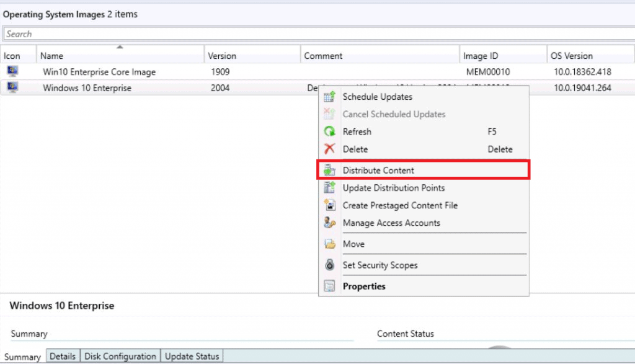Select Set Security Scopes

pos(424,265)
